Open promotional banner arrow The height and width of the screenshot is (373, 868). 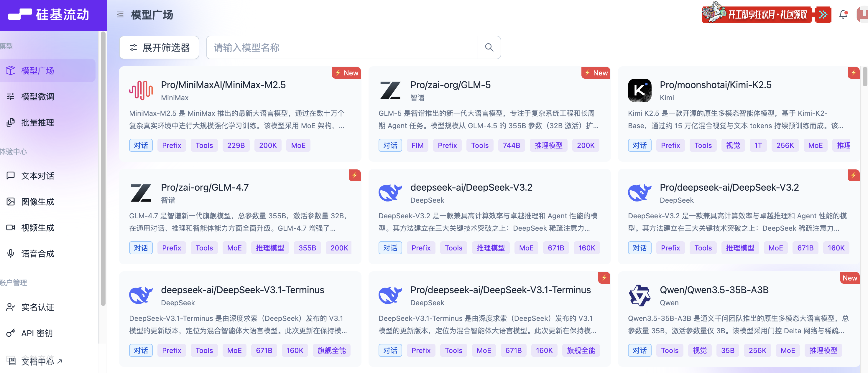click(x=823, y=14)
